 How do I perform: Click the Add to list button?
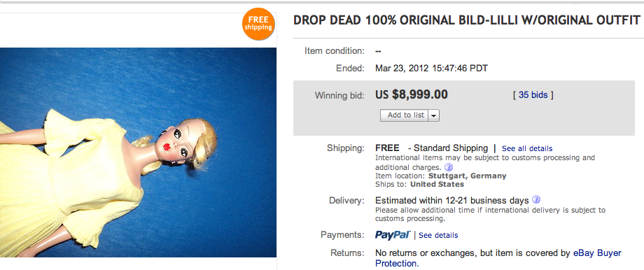point(405,115)
